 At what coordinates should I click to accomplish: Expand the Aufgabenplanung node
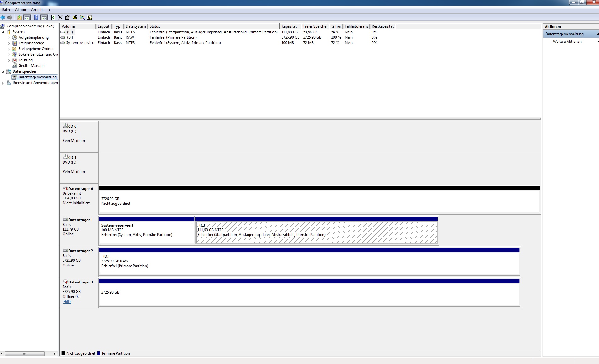tap(9, 38)
